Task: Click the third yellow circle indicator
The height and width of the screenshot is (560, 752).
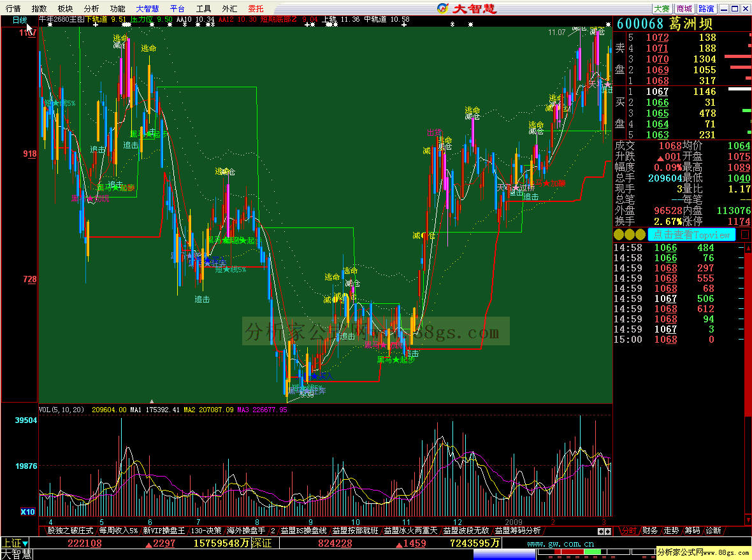Action: click(x=640, y=234)
